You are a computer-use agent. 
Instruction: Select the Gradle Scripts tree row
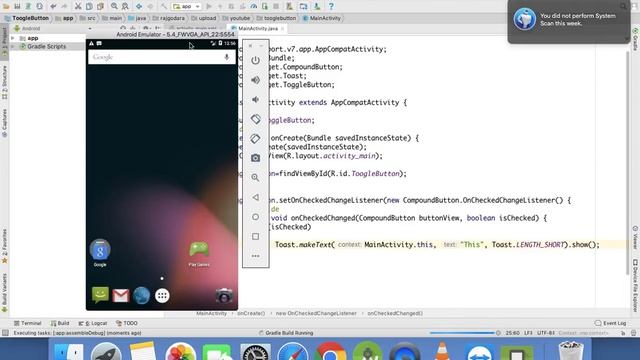pos(47,47)
